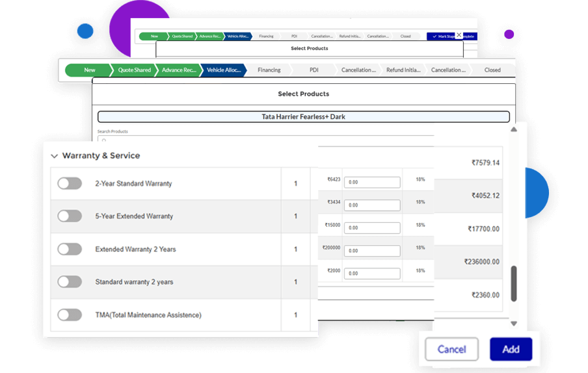The image size is (588, 373).
Task: Switch on Extended Warranty 2 Years
Action: click(x=70, y=250)
